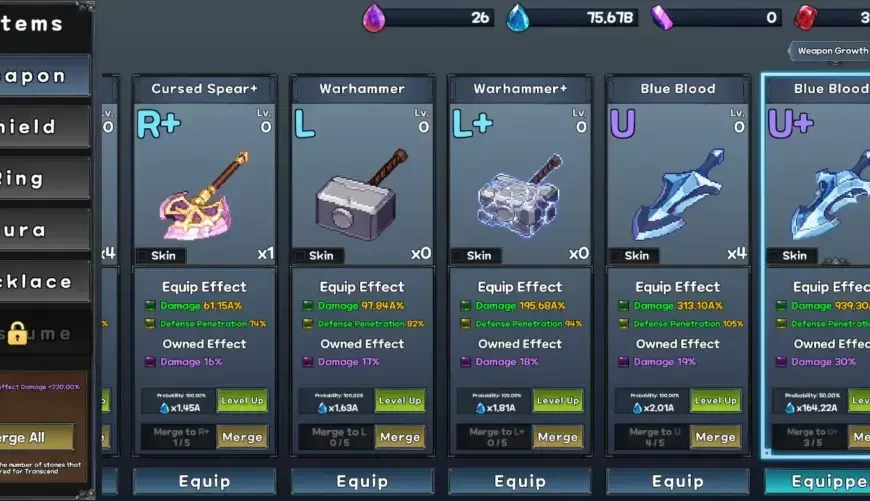Click the blue droplet currency icon
The image size is (870, 501).
point(518,18)
